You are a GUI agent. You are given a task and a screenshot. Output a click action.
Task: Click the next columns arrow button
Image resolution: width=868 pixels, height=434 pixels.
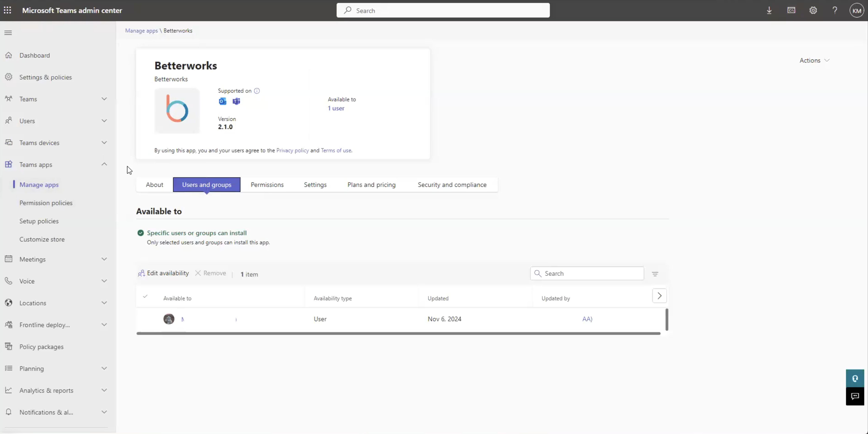pos(659,296)
